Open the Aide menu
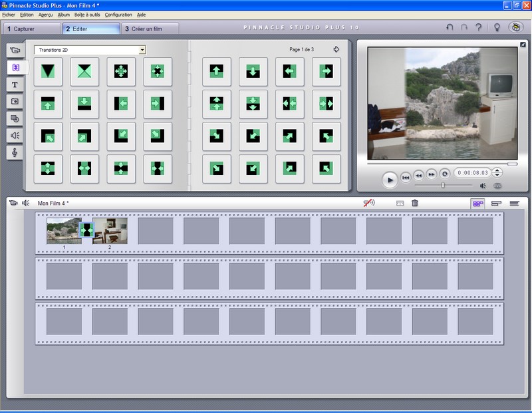 tap(141, 15)
